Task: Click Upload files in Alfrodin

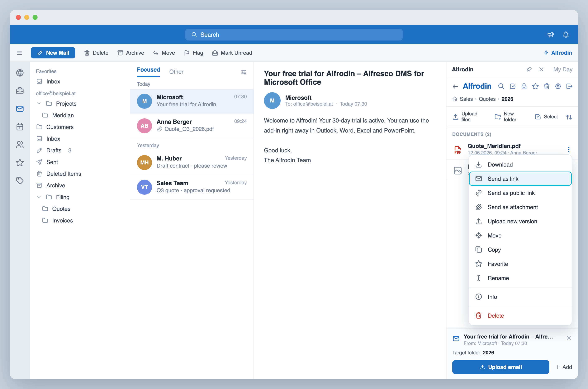Action: pyautogui.click(x=465, y=117)
